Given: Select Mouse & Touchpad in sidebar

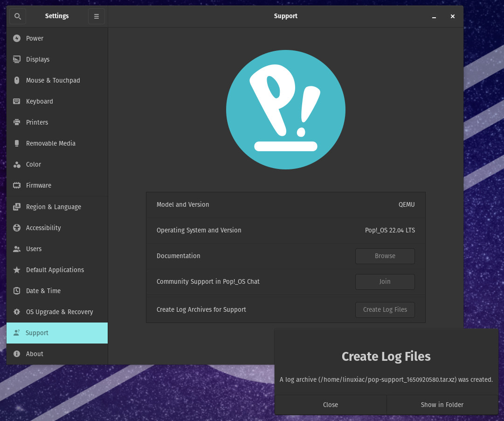Looking at the screenshot, I should 57,80.
